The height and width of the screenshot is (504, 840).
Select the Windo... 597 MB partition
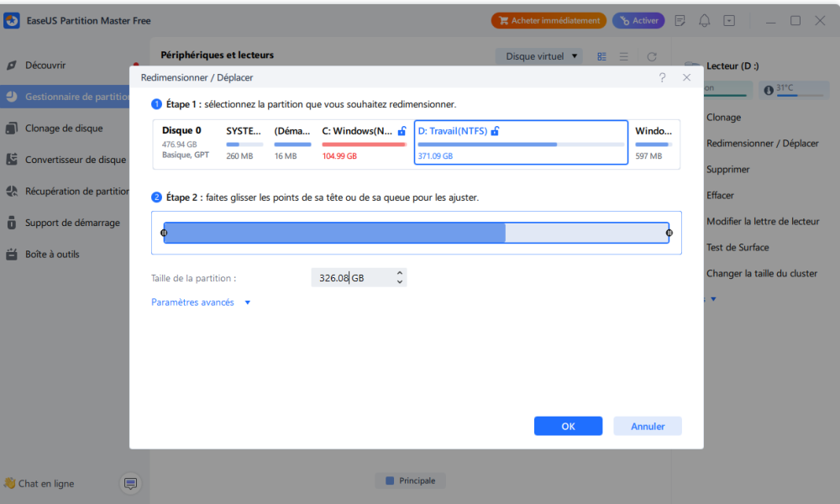654,144
